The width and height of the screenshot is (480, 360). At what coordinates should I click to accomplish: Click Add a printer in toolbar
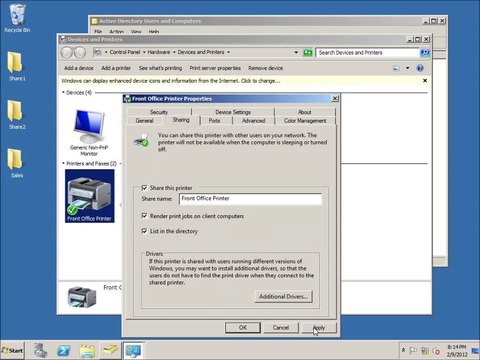coord(116,68)
